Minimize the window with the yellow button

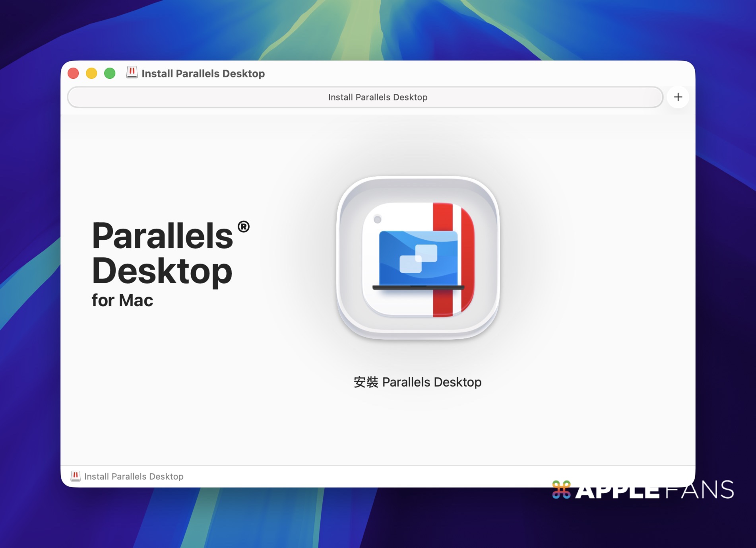pyautogui.click(x=91, y=73)
